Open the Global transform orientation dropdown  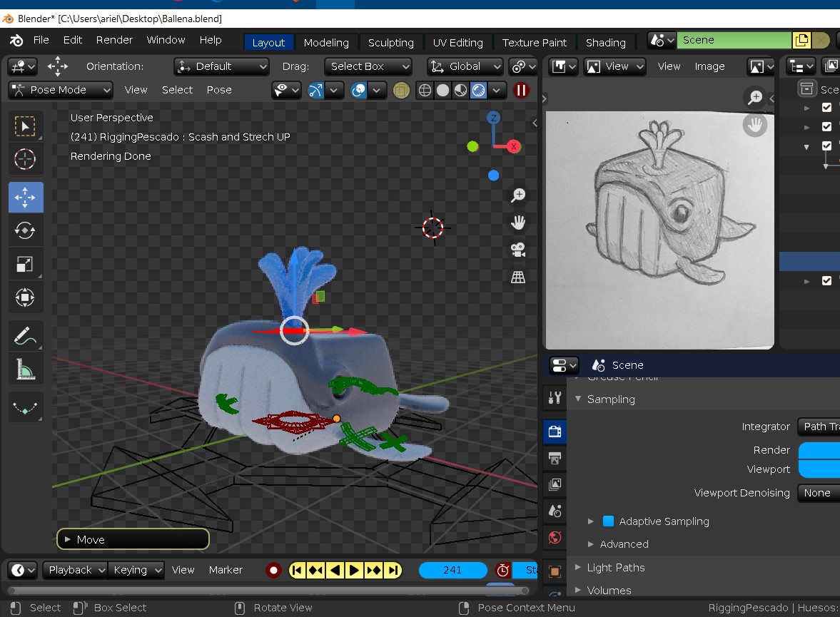(x=464, y=66)
